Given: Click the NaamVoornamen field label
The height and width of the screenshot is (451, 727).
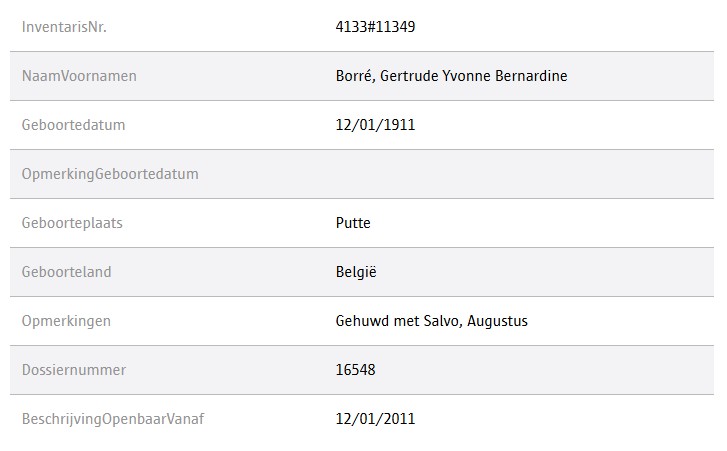Looking at the screenshot, I should (x=79, y=76).
